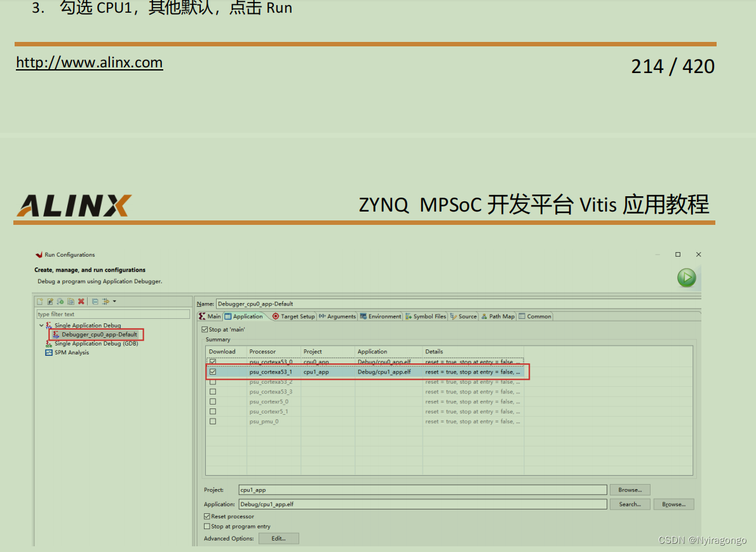Enable download checkbox for psu_pmu_0
Viewport: 756px width, 552px height.
(213, 421)
